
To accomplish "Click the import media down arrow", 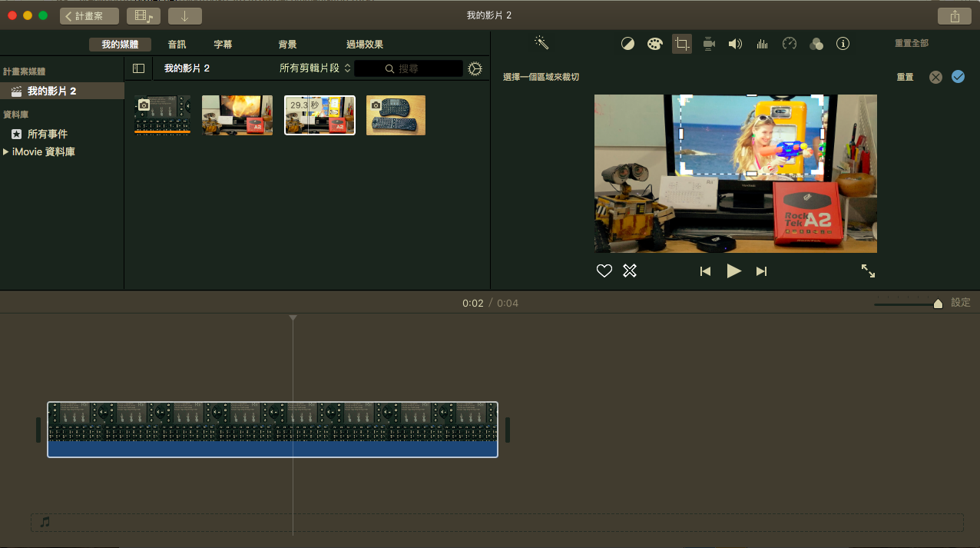I will (x=184, y=15).
